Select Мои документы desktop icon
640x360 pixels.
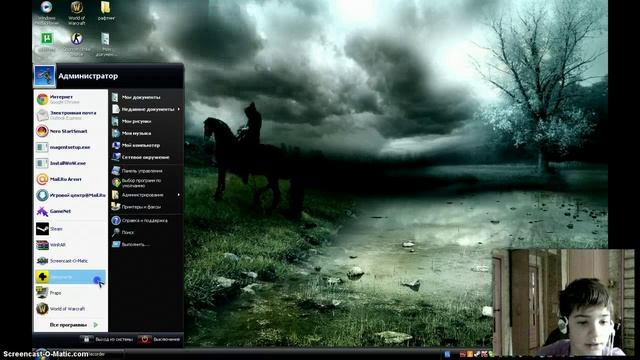pyautogui.click(x=106, y=44)
